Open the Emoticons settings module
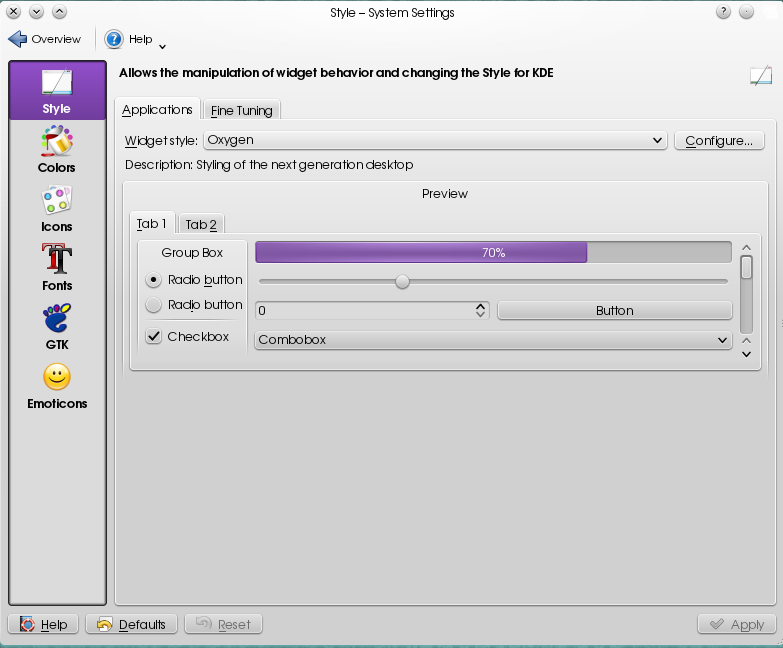 [57, 385]
